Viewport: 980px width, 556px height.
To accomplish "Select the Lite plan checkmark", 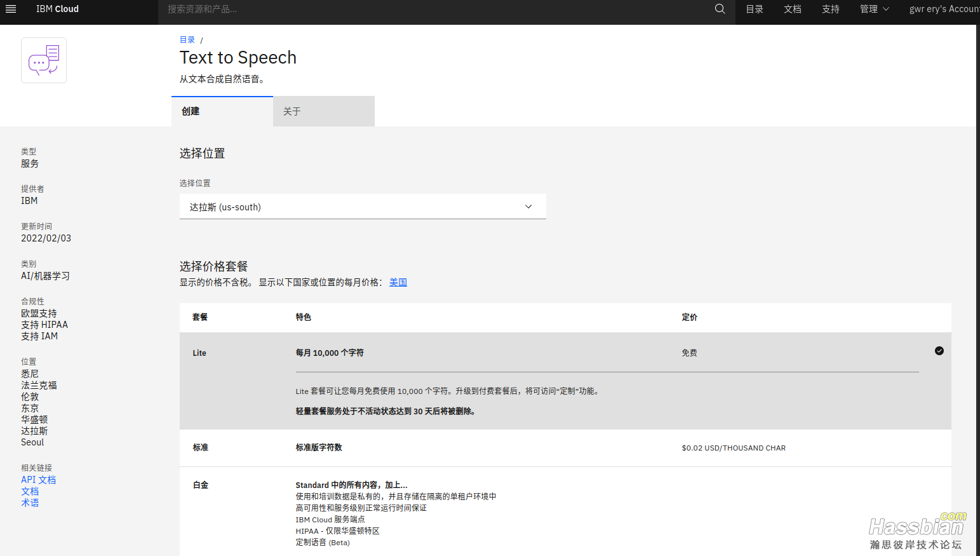I will [939, 351].
